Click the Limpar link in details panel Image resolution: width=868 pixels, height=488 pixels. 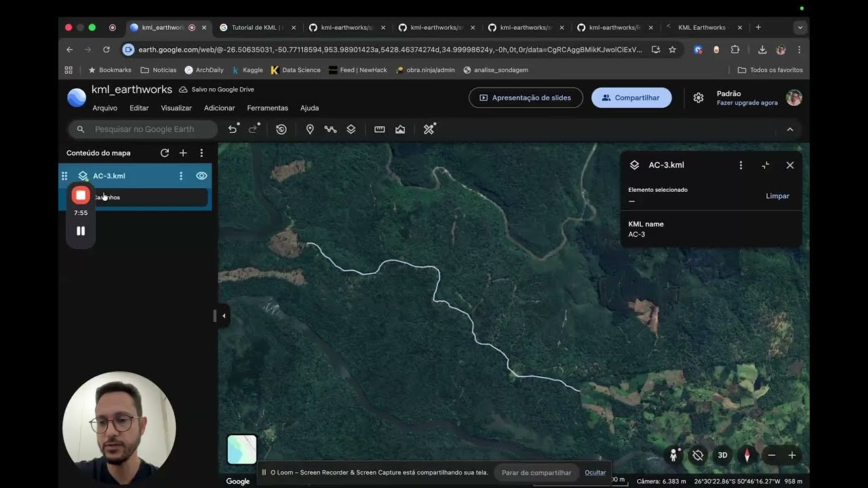pos(777,196)
